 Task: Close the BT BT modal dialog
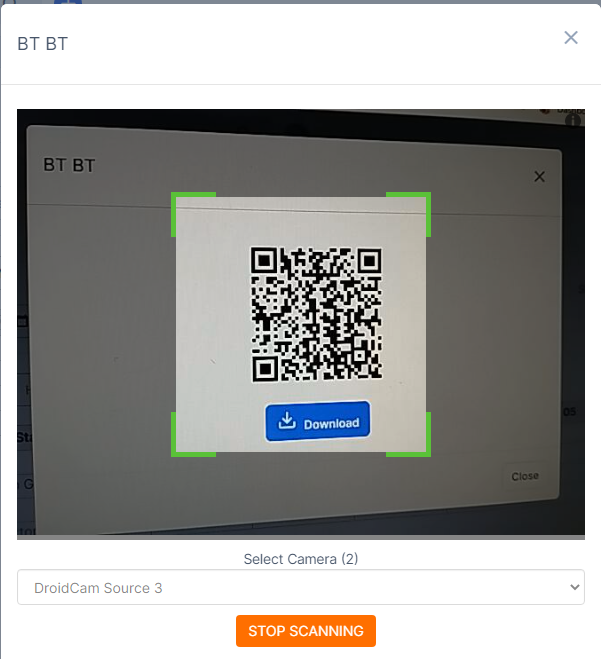coord(571,38)
